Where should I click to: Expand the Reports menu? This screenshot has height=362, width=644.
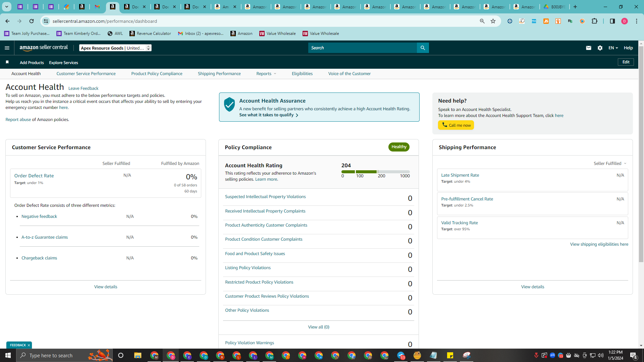coord(266,74)
